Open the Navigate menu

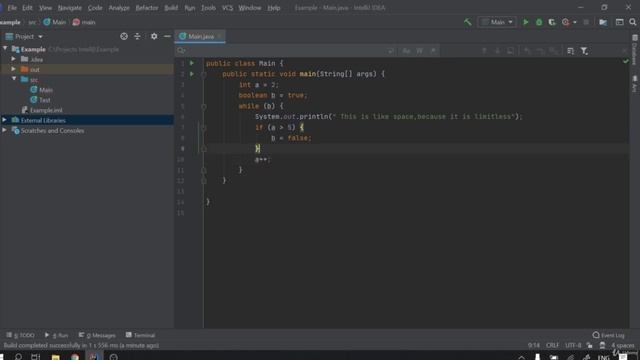69,8
